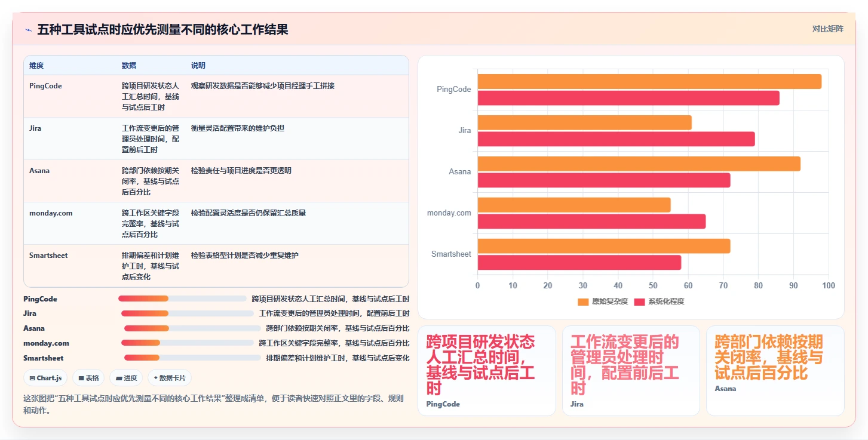Click Asana orange chart bar
The image size is (868, 440).
(x=639, y=164)
